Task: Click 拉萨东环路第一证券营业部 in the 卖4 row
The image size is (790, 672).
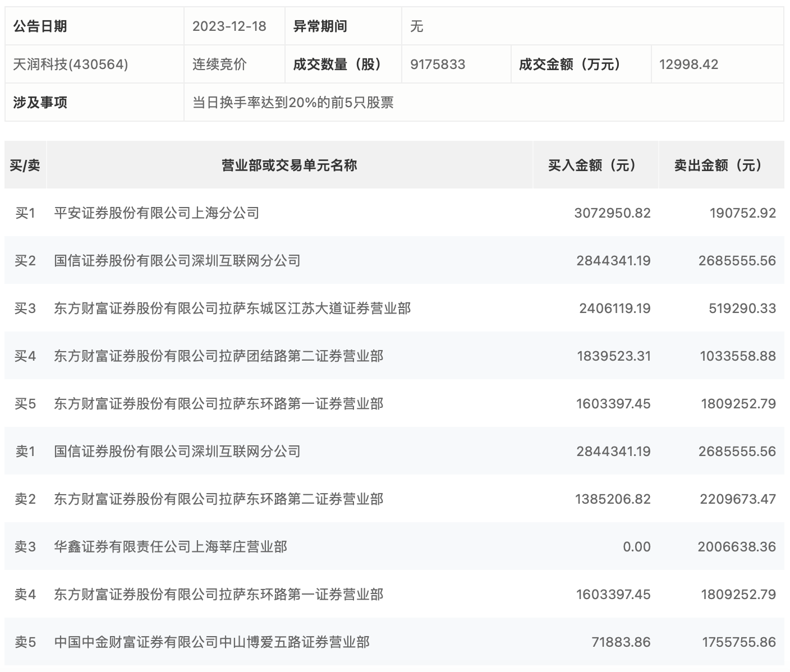Action: click(x=219, y=595)
